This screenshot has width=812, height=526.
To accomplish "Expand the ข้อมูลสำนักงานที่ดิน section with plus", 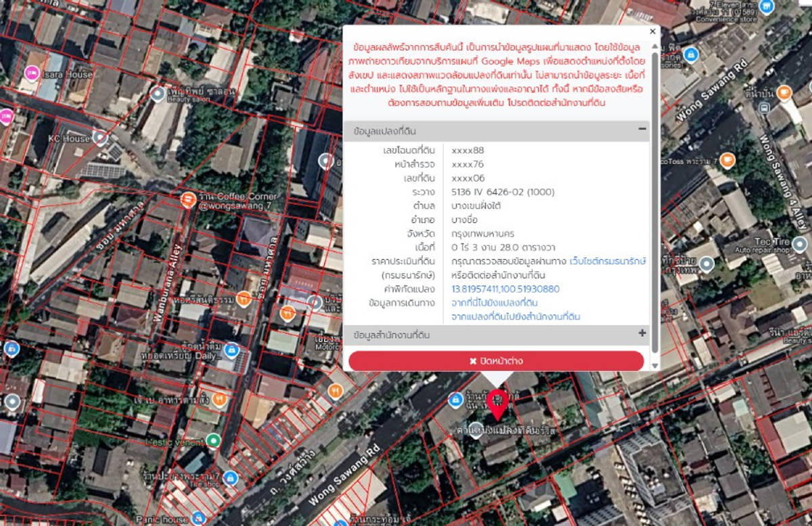I will tap(641, 333).
